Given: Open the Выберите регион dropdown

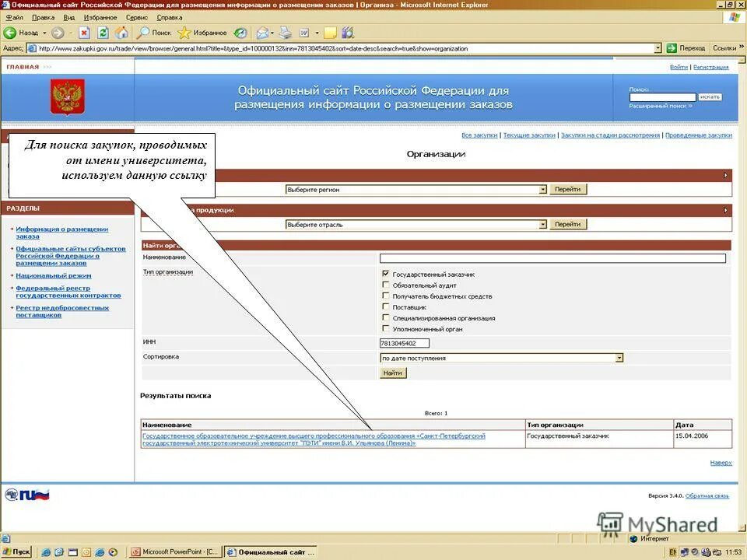Looking at the screenshot, I should (x=543, y=189).
